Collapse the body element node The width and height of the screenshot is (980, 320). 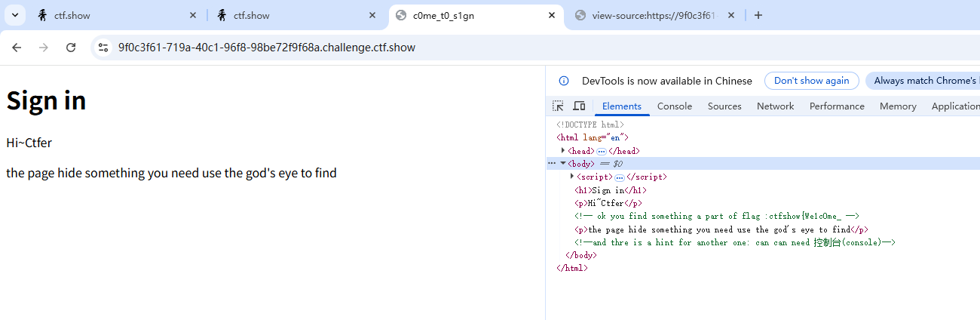(563, 164)
